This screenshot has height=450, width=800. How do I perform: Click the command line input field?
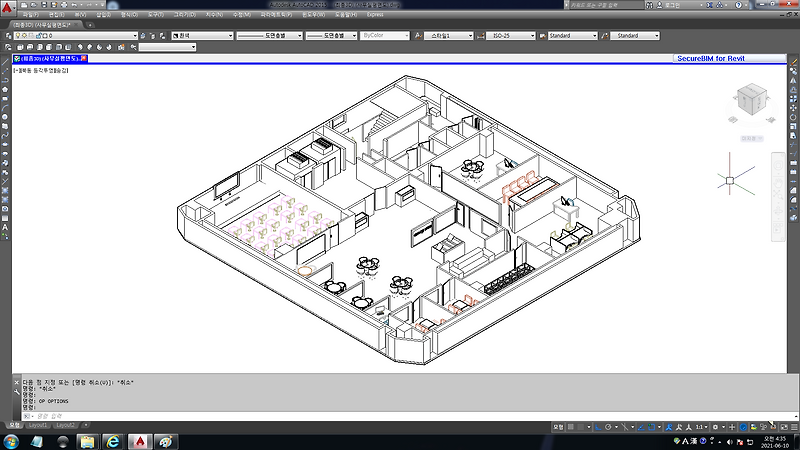click(408, 416)
